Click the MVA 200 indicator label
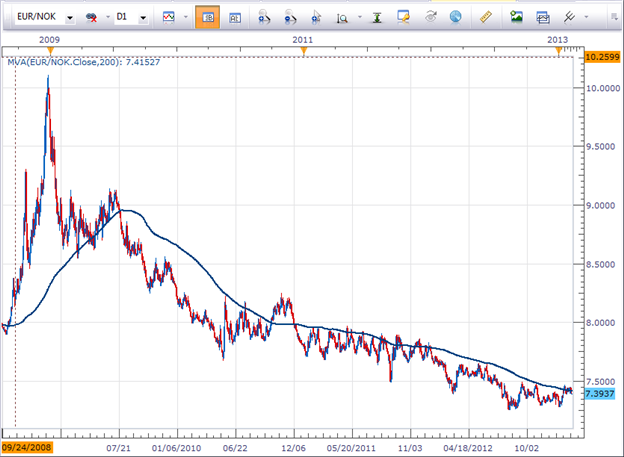This screenshot has width=624, height=457. [x=84, y=62]
